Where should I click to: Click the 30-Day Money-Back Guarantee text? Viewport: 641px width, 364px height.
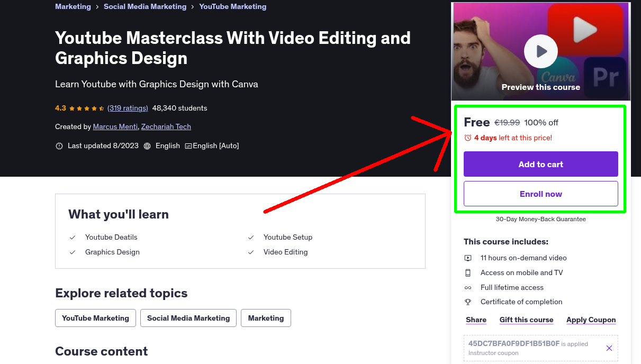540,219
